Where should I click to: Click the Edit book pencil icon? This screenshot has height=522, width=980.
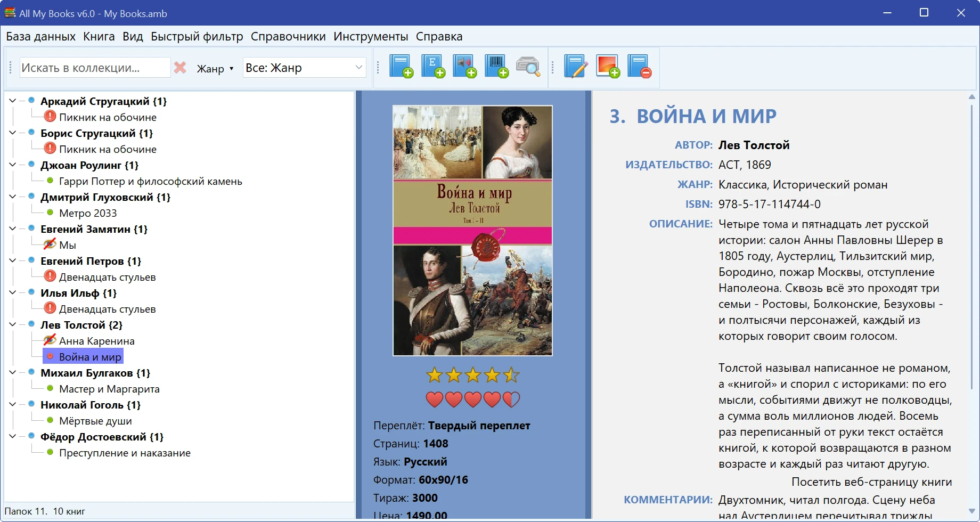(576, 67)
